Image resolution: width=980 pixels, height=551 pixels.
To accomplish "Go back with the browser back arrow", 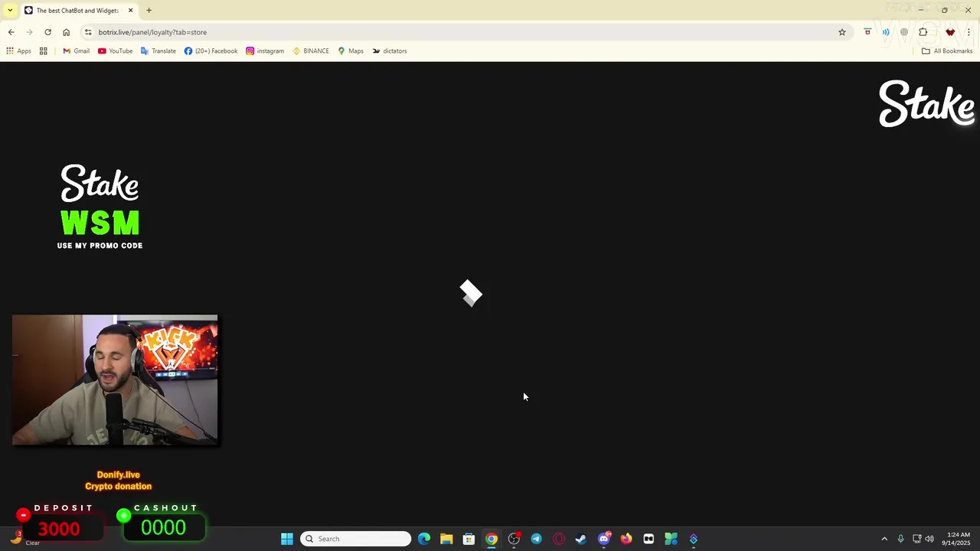I will [11, 32].
